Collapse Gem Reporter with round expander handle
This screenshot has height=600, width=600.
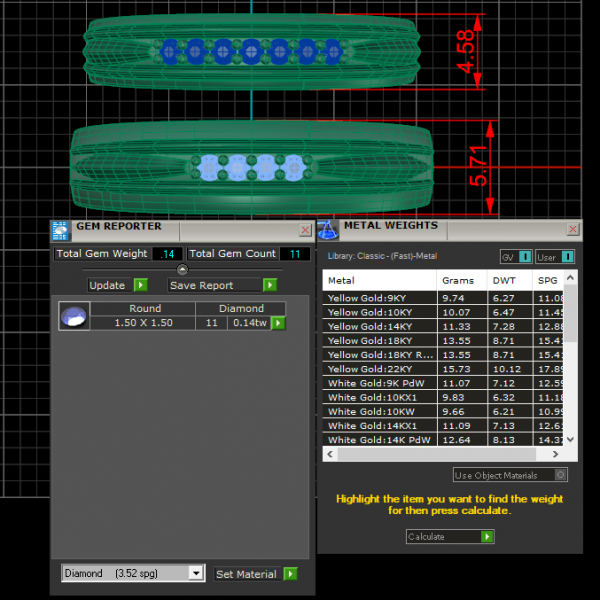(182, 269)
